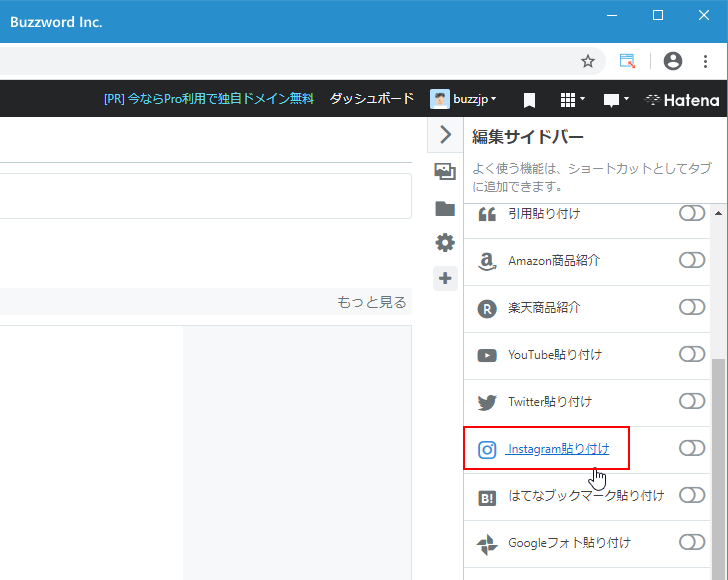Open the Instagram貼り付け link

pos(559,449)
